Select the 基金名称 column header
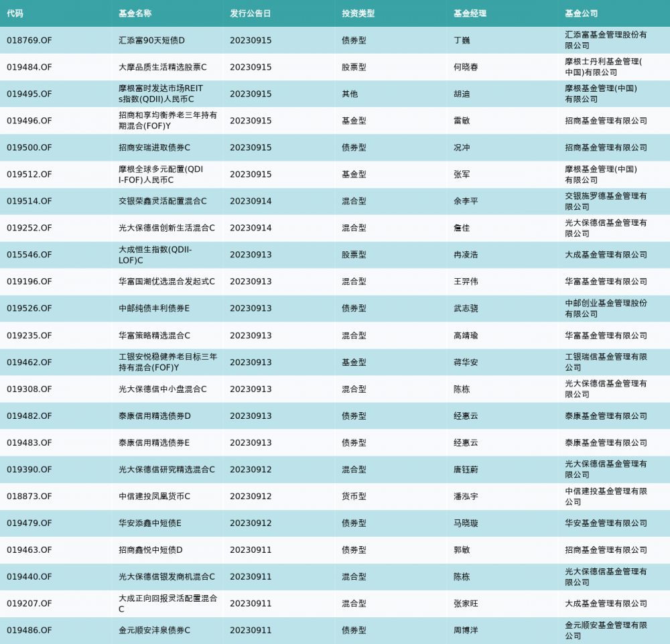 [x=135, y=13]
